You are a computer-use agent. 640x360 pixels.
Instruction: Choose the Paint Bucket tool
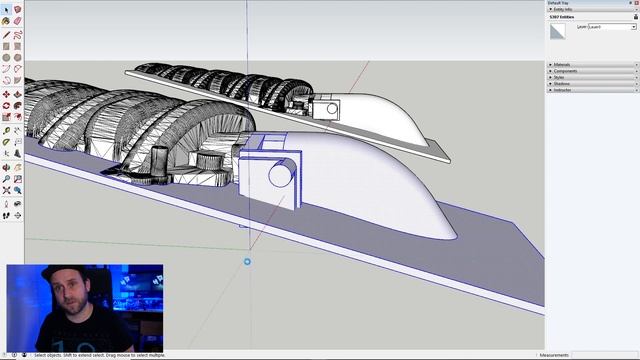pyautogui.click(x=6, y=21)
